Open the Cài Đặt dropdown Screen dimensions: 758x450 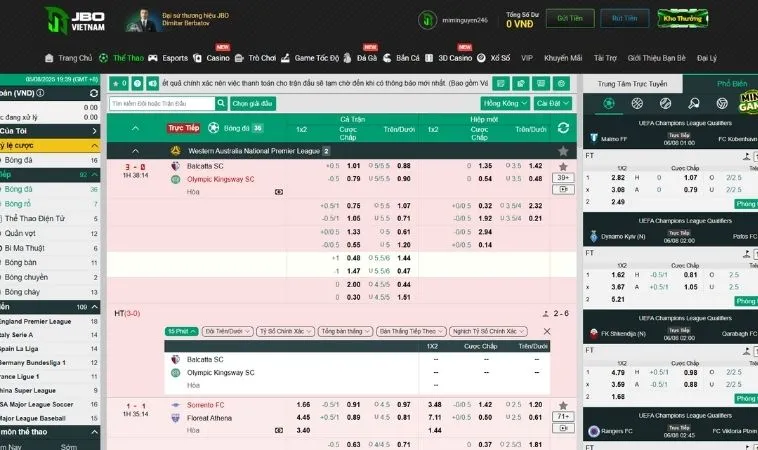(553, 103)
